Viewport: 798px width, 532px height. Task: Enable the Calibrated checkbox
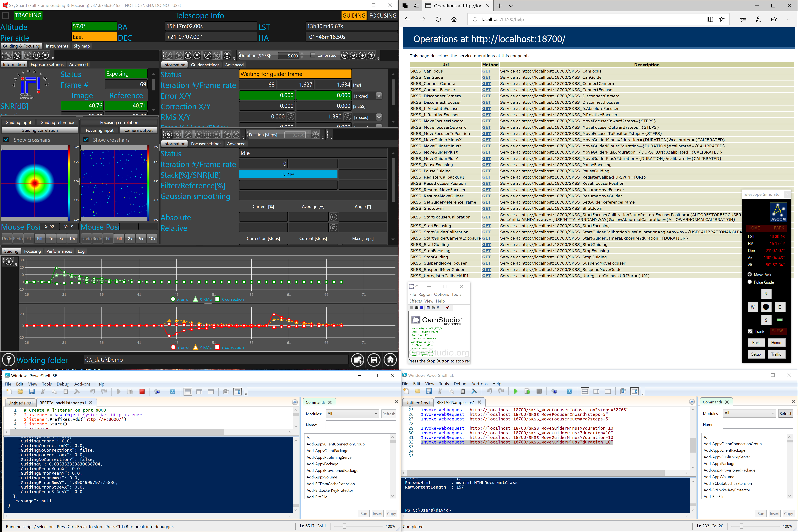click(x=313, y=55)
